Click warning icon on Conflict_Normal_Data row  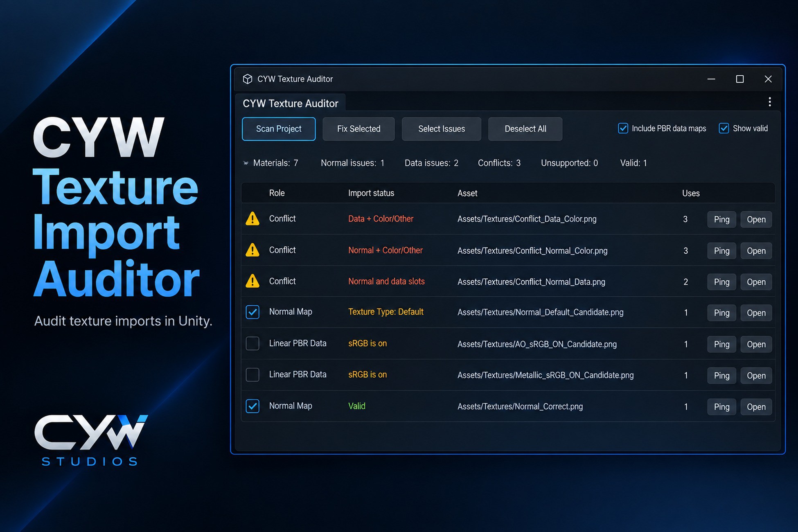pyautogui.click(x=252, y=281)
